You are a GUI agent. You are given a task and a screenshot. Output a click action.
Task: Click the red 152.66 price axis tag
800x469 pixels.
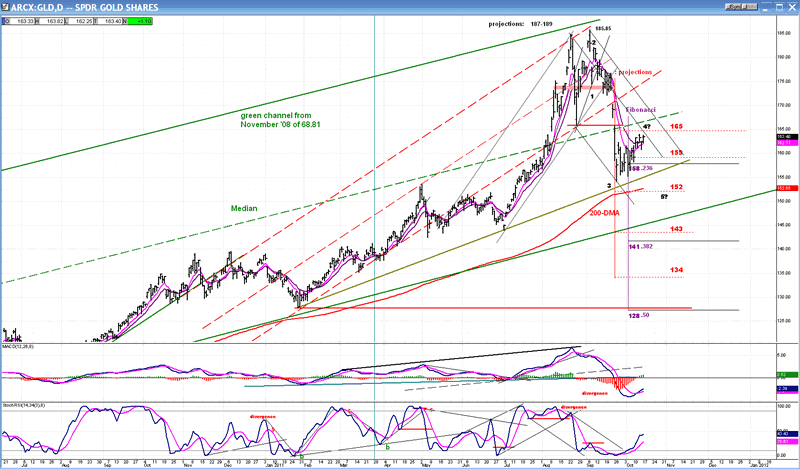tap(785, 188)
